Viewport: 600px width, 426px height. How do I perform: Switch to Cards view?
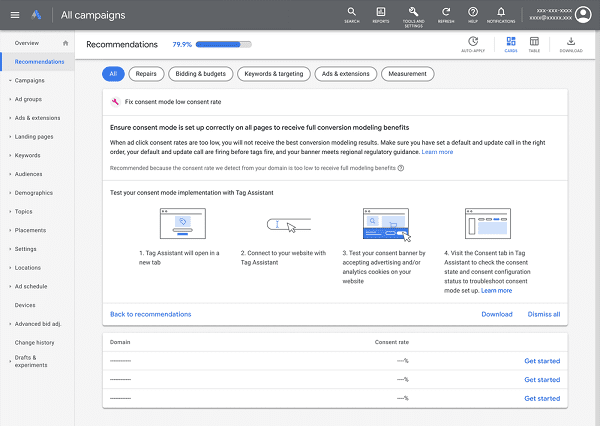click(511, 43)
